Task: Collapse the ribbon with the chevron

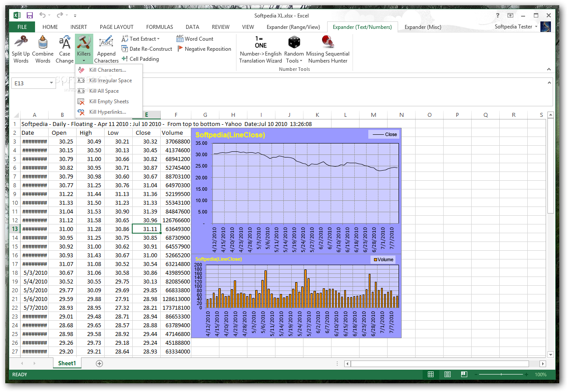Action: click(x=548, y=69)
